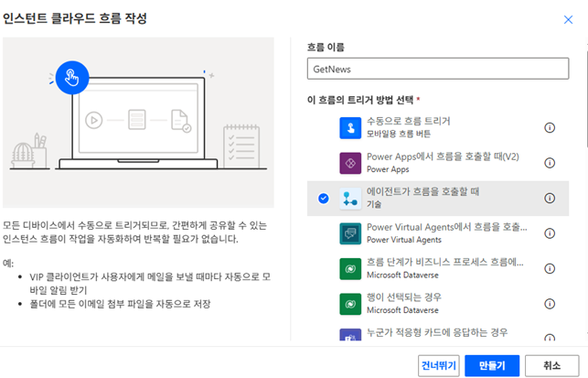The height and width of the screenshot is (378, 588).
Task: Click the laptop illustration image
Action: coord(139,123)
